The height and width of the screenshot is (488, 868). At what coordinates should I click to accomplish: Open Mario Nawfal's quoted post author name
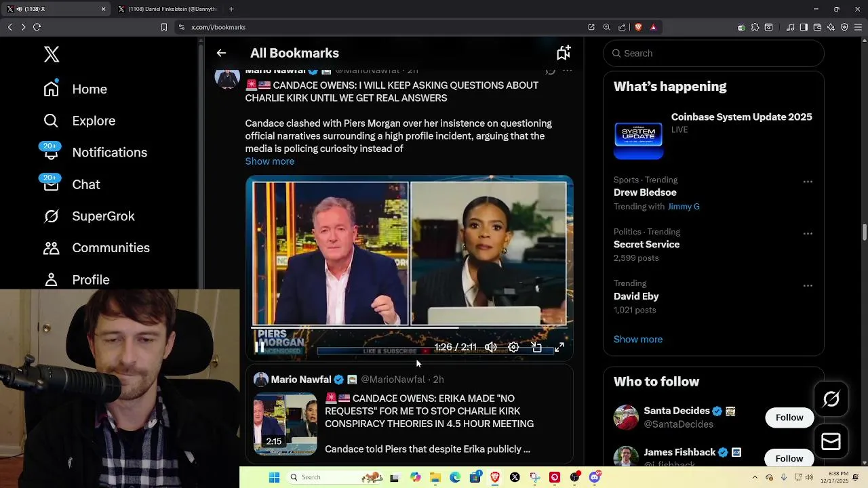(301, 380)
